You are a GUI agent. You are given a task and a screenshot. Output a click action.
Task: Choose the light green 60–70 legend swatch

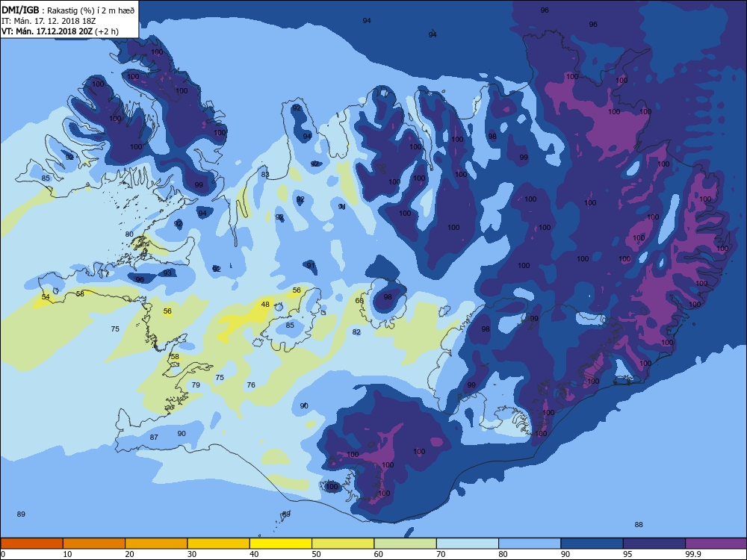point(406,544)
